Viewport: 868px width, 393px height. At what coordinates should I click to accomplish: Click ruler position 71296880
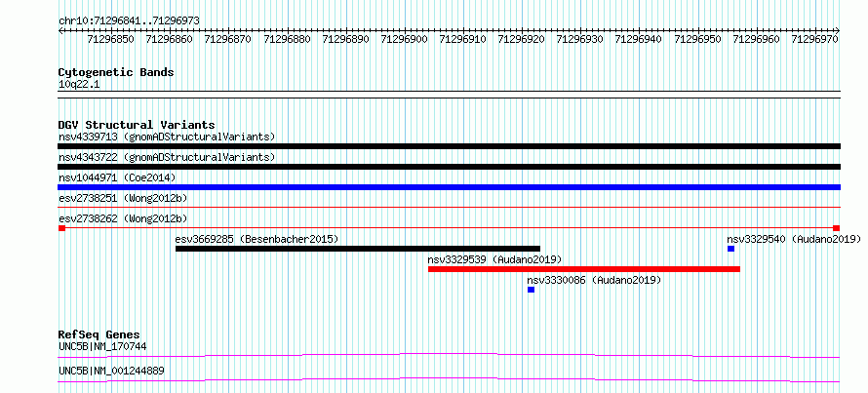point(288,39)
